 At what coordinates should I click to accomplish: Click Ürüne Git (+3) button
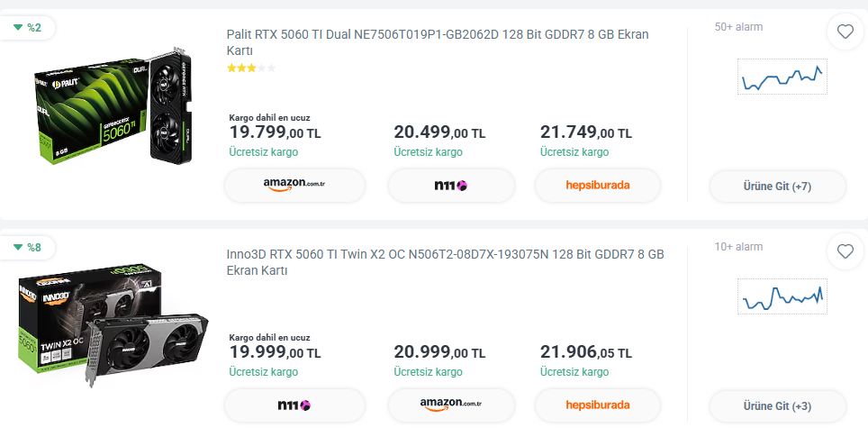pos(777,405)
